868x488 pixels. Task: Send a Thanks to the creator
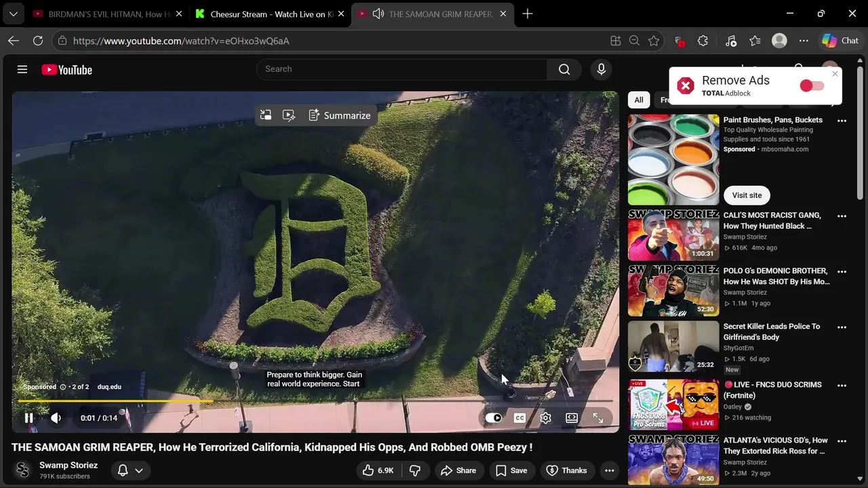click(567, 470)
